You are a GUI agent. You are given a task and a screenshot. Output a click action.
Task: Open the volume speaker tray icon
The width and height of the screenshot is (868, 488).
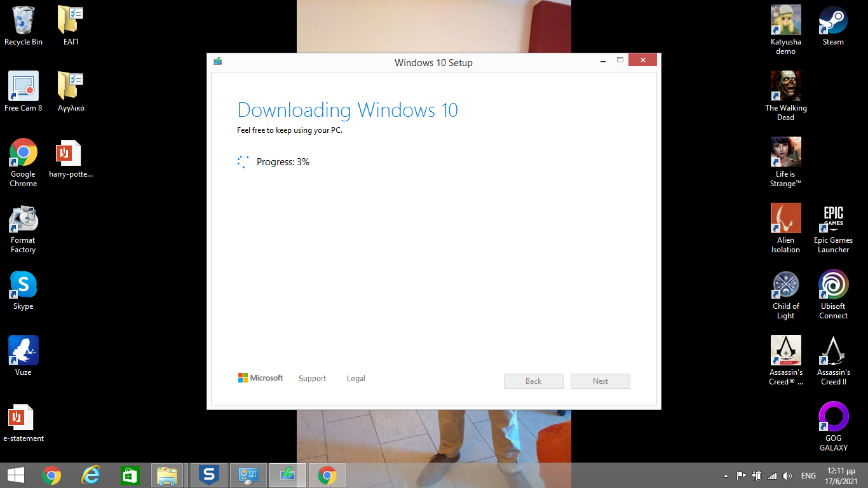pos(788,476)
